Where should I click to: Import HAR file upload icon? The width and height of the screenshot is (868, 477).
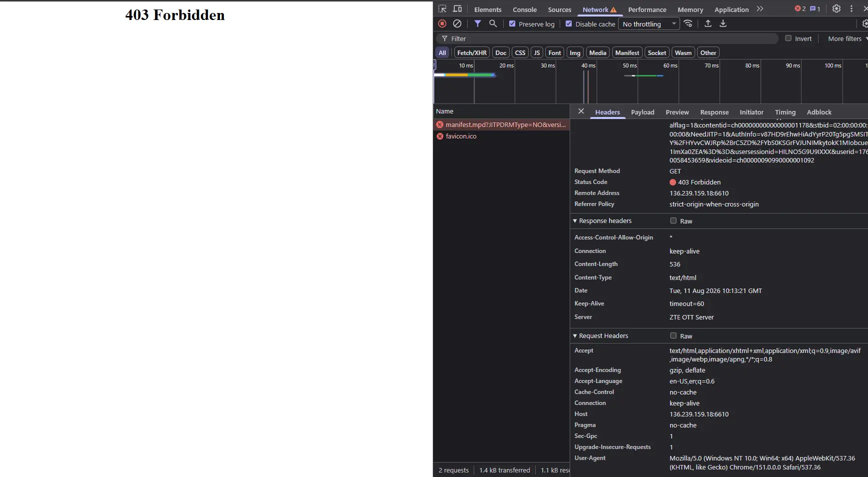708,23
